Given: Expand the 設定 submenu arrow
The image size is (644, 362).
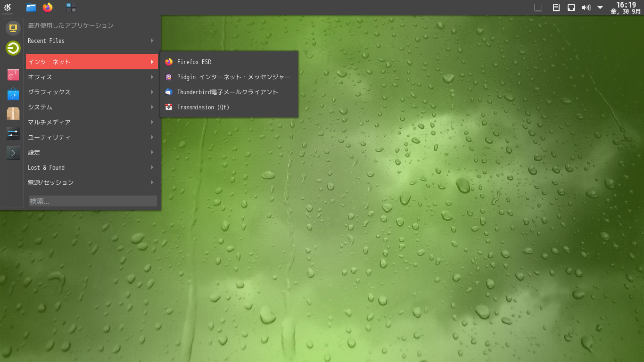Looking at the screenshot, I should 152,152.
